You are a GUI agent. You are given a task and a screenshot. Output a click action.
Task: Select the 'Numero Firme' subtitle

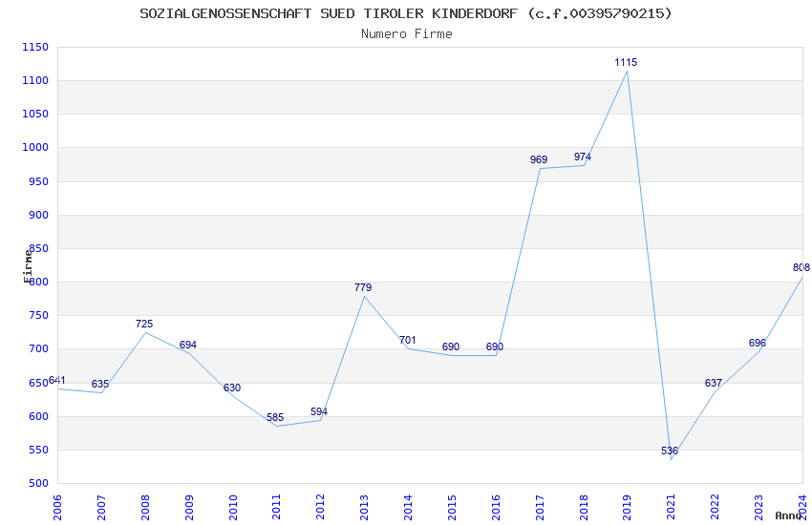click(407, 34)
